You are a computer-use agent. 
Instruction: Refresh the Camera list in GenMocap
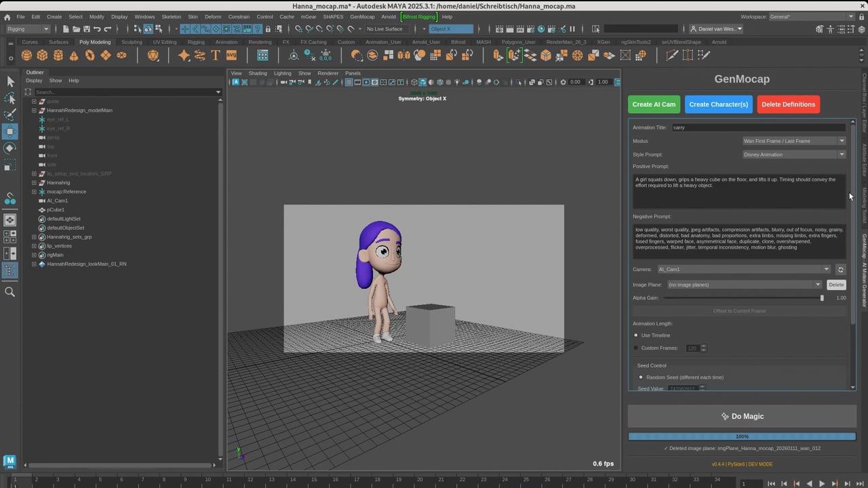pyautogui.click(x=840, y=269)
